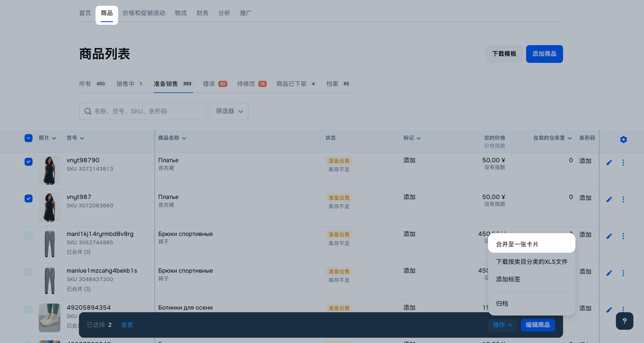Uncheck the vnyt98790 product checkbox
644x343 pixels.
(29, 162)
